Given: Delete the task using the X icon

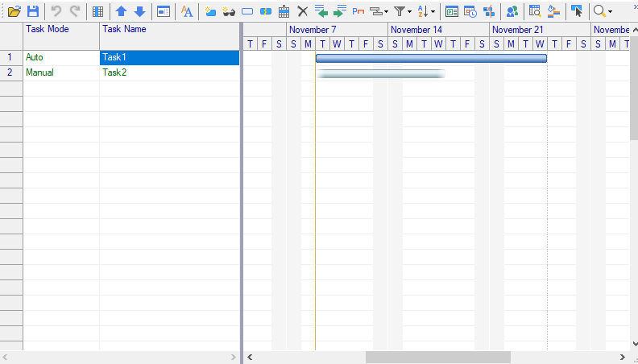Looking at the screenshot, I should click(x=302, y=11).
